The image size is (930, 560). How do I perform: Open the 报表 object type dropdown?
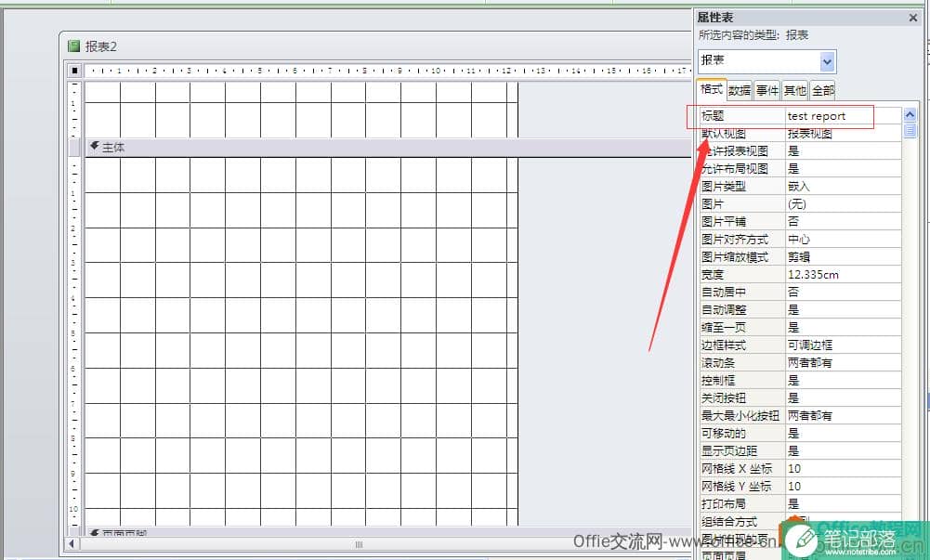pyautogui.click(x=828, y=61)
